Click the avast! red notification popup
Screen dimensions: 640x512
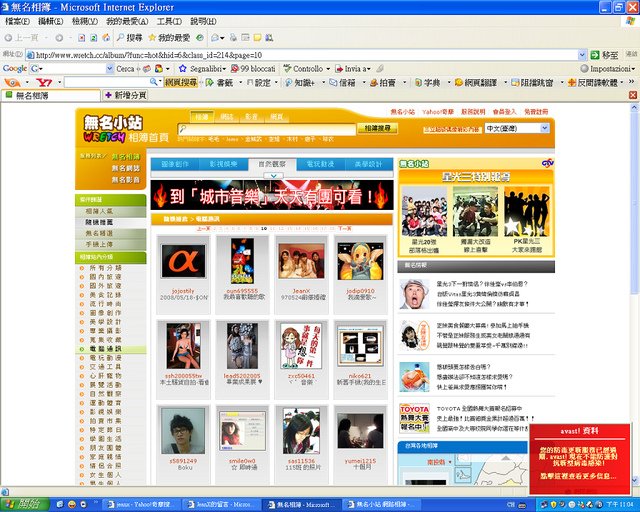[x=580, y=459]
